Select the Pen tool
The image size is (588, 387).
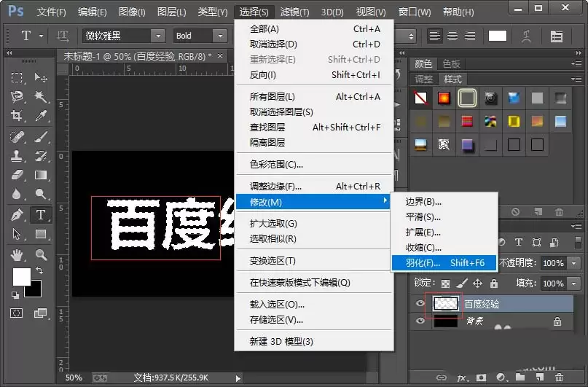17,215
